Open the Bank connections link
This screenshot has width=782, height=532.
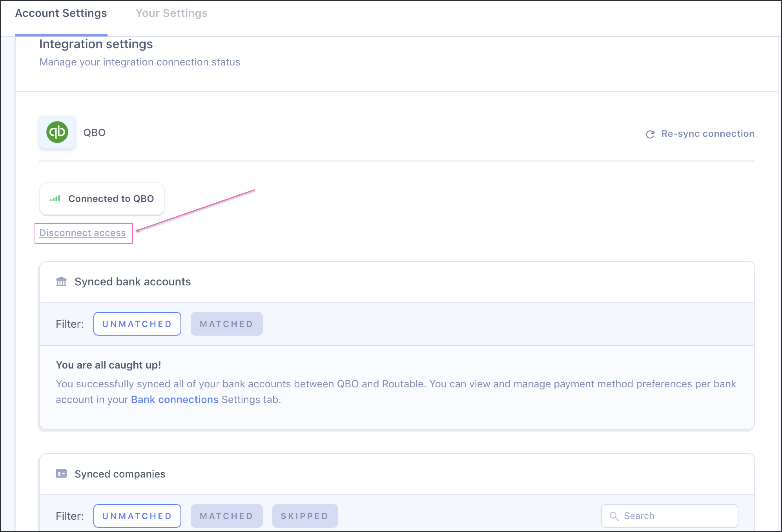pyautogui.click(x=175, y=399)
